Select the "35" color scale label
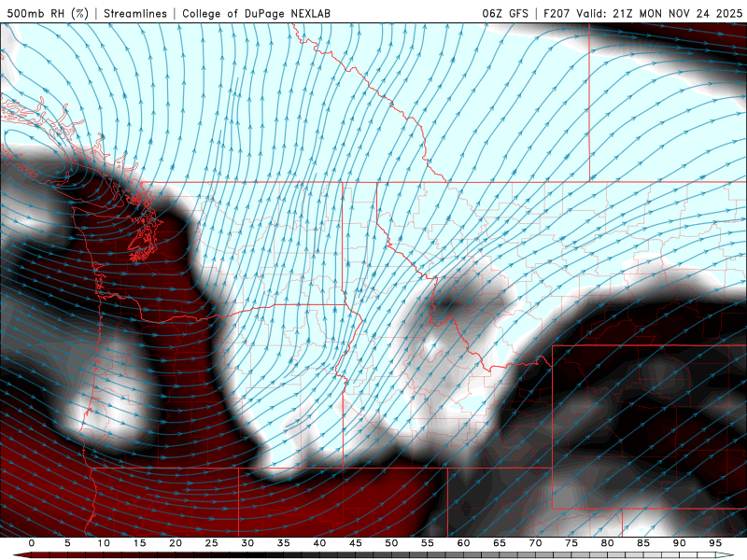747x560 pixels. click(284, 543)
